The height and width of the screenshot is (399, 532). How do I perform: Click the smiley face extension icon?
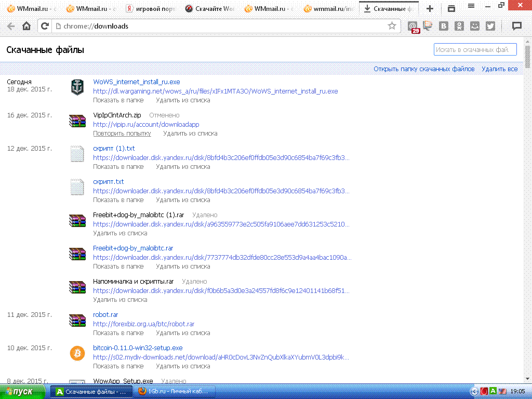(475, 26)
